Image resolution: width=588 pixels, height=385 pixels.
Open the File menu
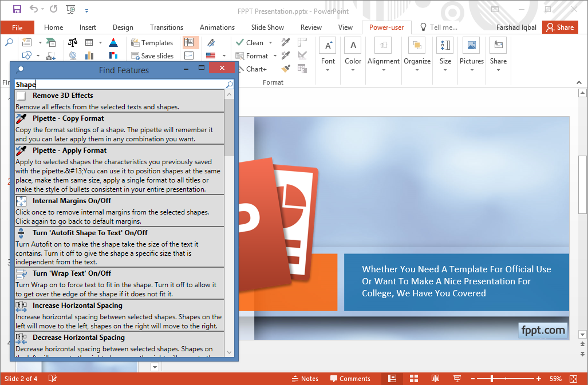(17, 27)
